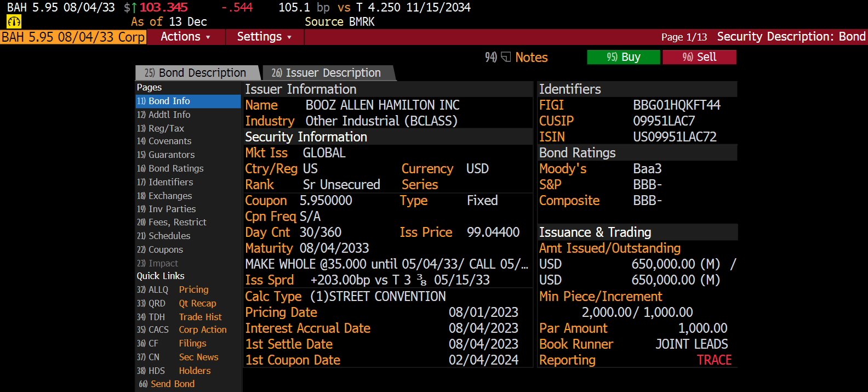Click the Composite rating BBB-
Viewport: 868px width, 392px height.
(648, 201)
